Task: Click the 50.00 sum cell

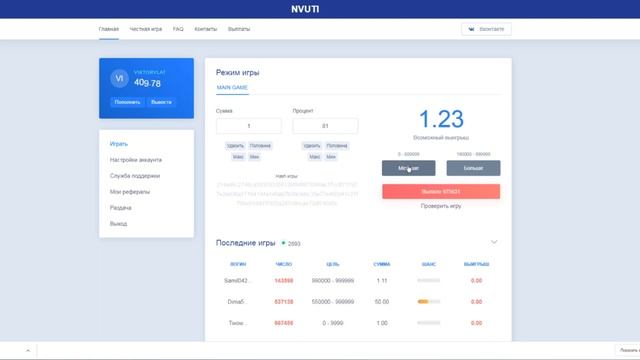Action: (382, 302)
